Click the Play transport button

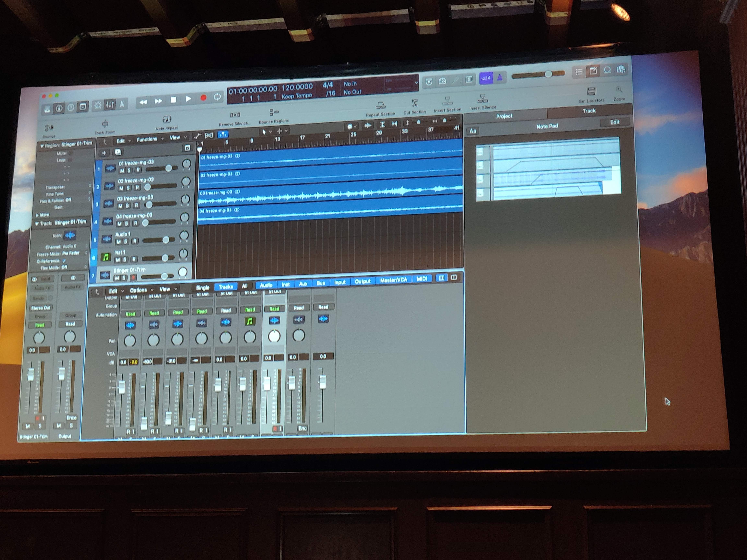coord(188,99)
